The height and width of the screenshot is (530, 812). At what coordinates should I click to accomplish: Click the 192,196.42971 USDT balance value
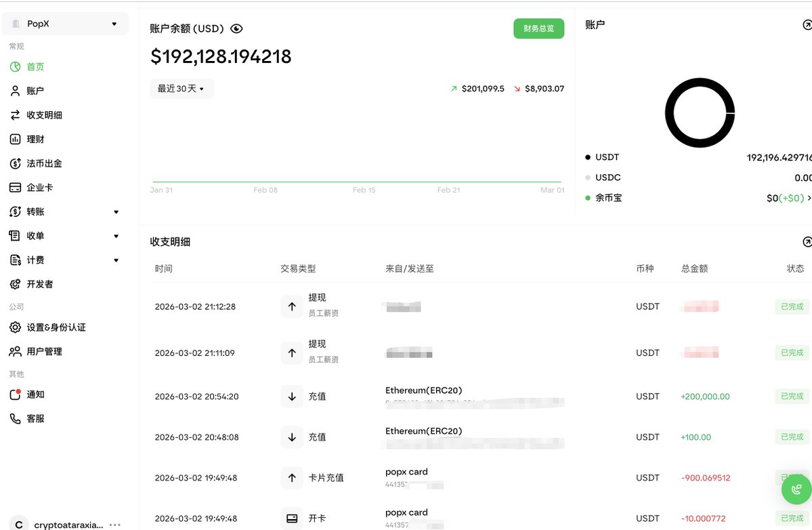click(779, 157)
